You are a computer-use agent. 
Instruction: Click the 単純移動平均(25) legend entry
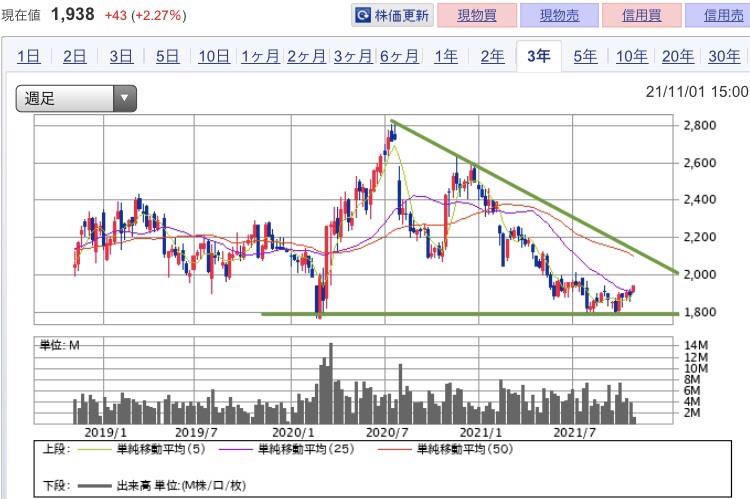point(287,449)
